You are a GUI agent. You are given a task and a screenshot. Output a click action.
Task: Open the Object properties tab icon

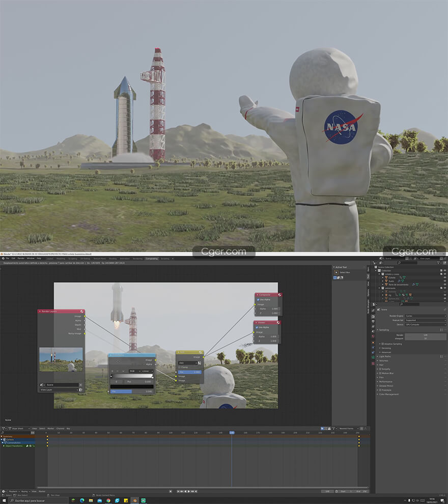pyautogui.click(x=373, y=342)
